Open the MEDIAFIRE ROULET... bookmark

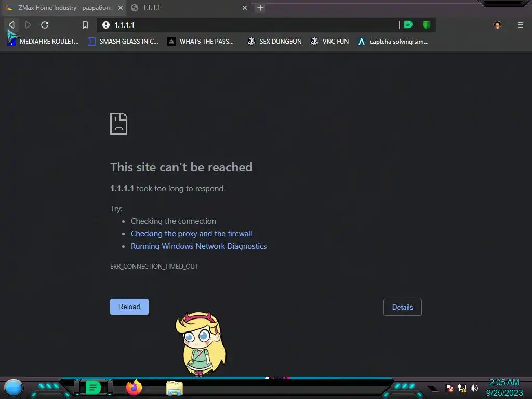[43, 42]
